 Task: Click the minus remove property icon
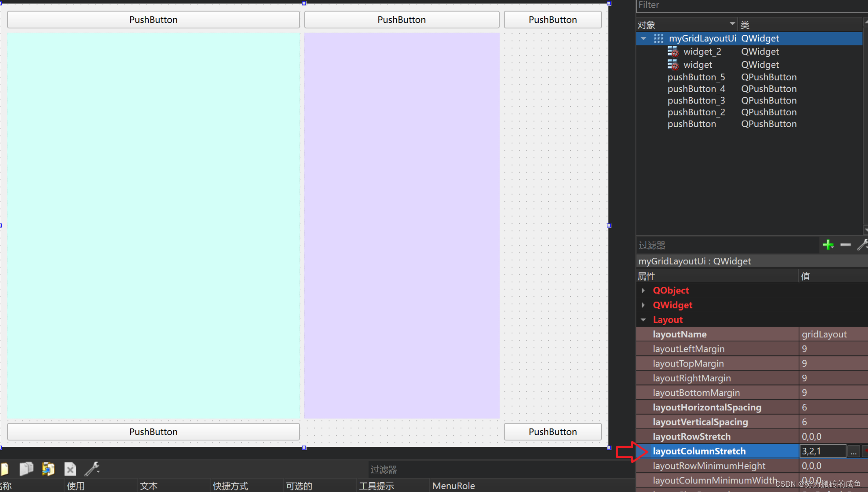845,245
